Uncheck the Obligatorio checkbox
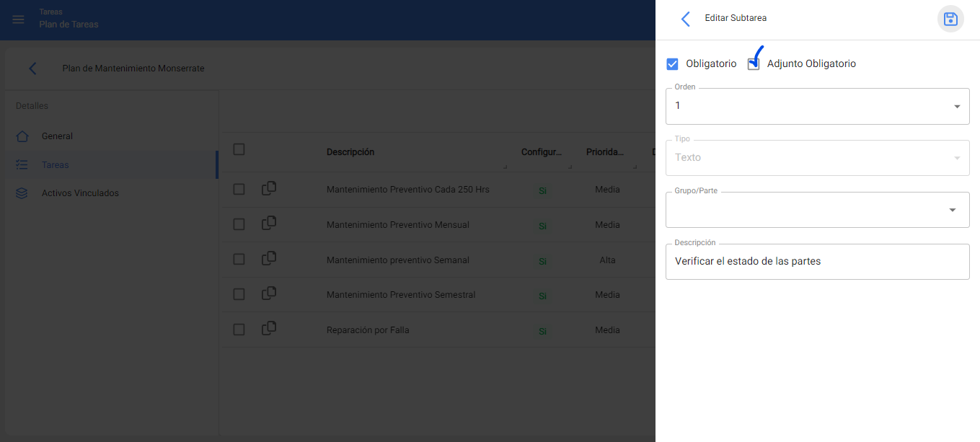Viewport: 980px width, 442px height. click(672, 64)
